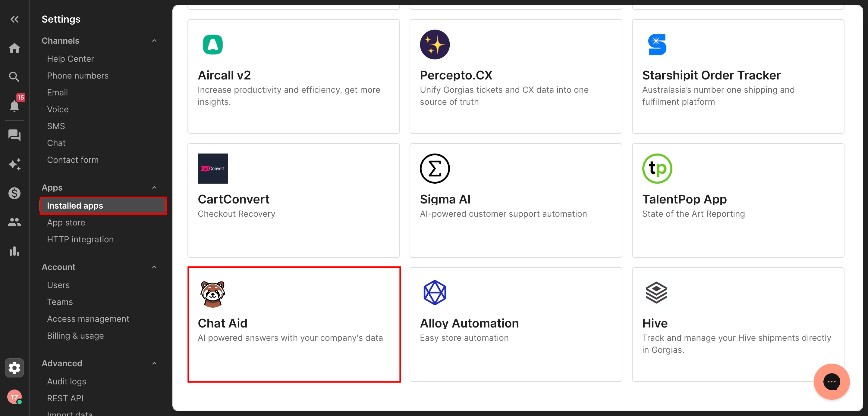
Task: Open notifications bell showing 15
Action: point(14,106)
